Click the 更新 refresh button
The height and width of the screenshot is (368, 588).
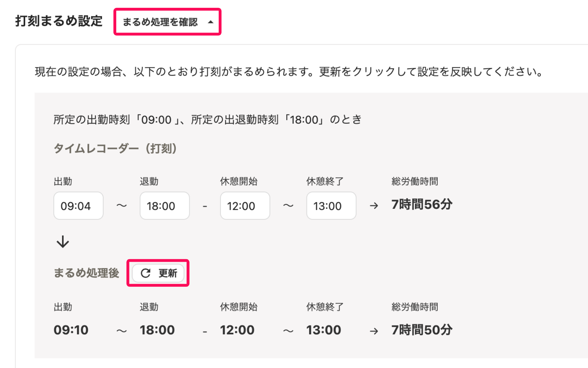(x=158, y=273)
